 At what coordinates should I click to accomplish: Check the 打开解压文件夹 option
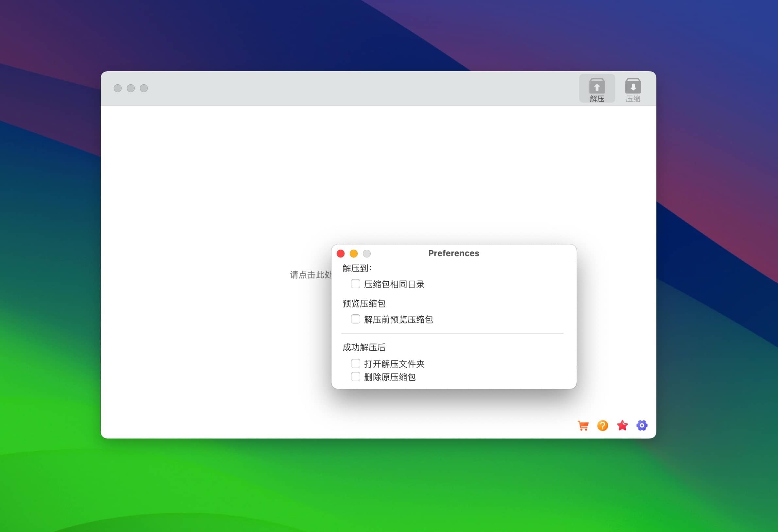point(356,363)
